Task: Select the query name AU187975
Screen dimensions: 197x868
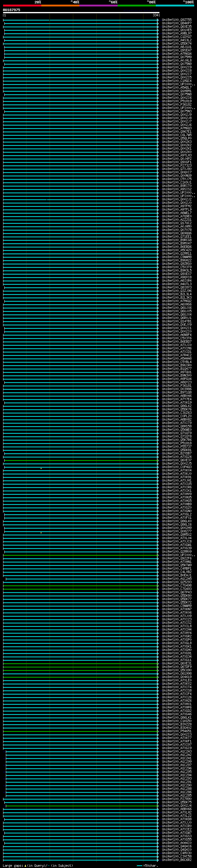Action: 11,10
